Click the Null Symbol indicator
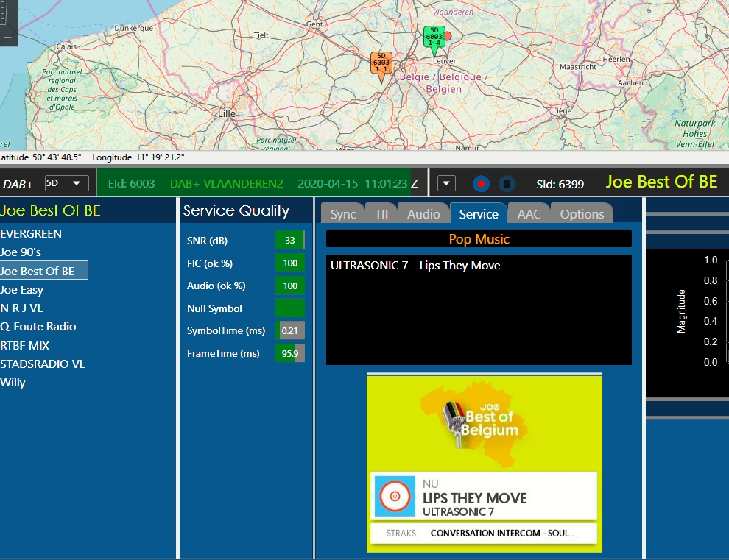 click(x=290, y=308)
